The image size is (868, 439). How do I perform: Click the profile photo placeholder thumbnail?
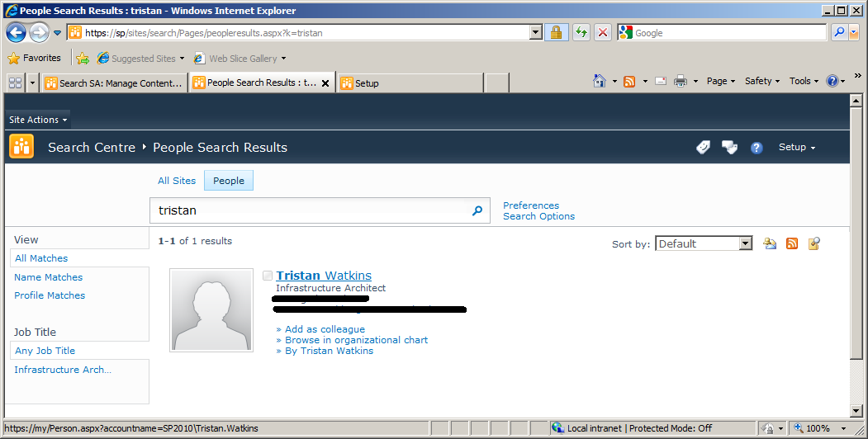211,309
